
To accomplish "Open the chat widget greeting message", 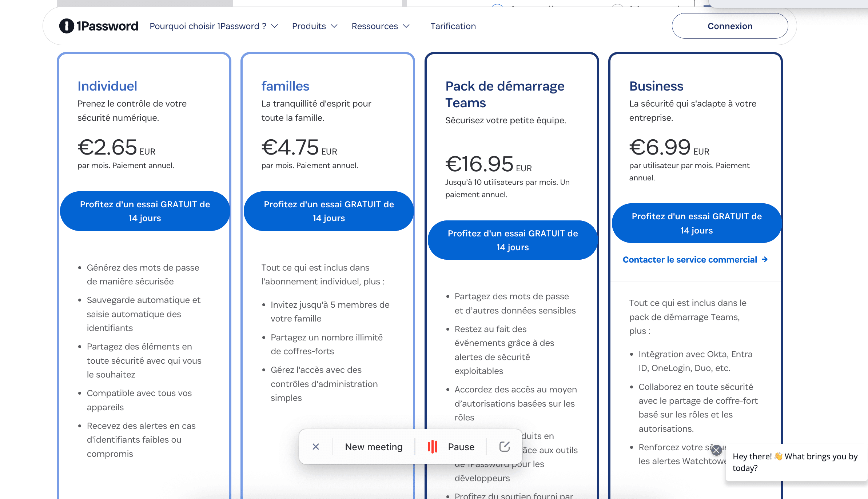I will pyautogui.click(x=793, y=462).
